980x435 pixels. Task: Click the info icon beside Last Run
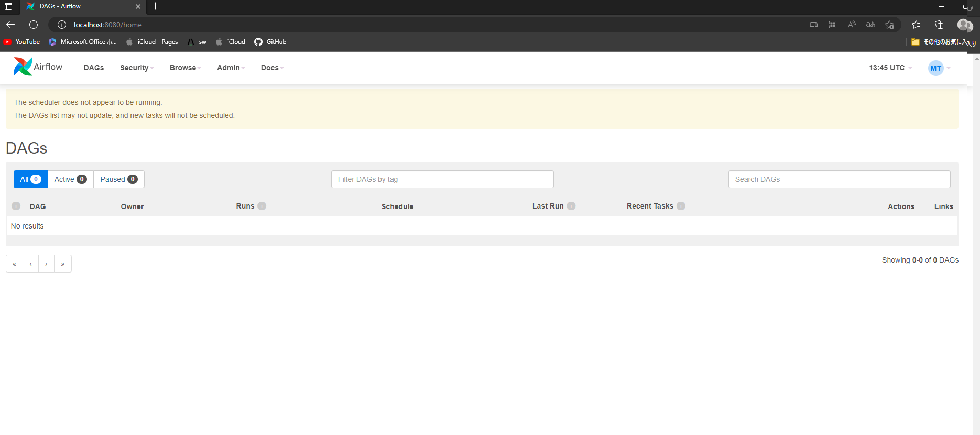(571, 206)
